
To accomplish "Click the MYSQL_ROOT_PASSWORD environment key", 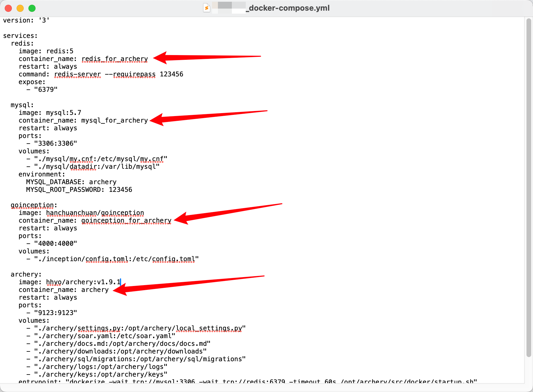I will (x=64, y=190).
